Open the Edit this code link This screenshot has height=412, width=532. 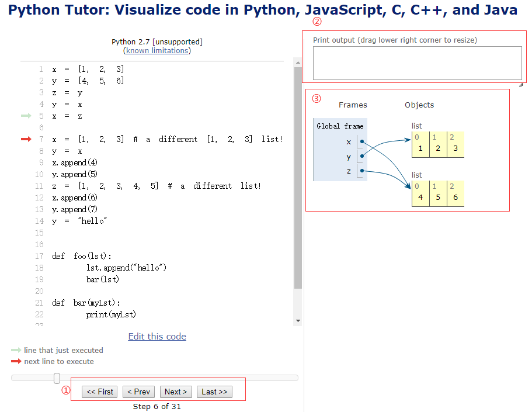pos(157,336)
